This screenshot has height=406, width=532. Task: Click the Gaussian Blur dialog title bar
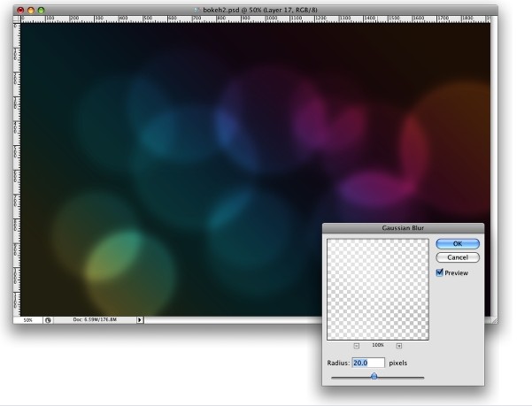(403, 228)
